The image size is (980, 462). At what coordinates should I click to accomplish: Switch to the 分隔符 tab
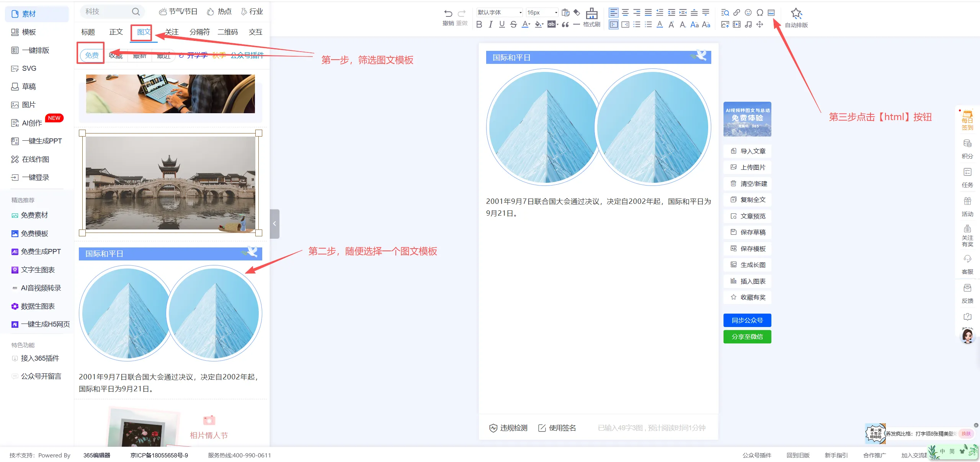(199, 32)
